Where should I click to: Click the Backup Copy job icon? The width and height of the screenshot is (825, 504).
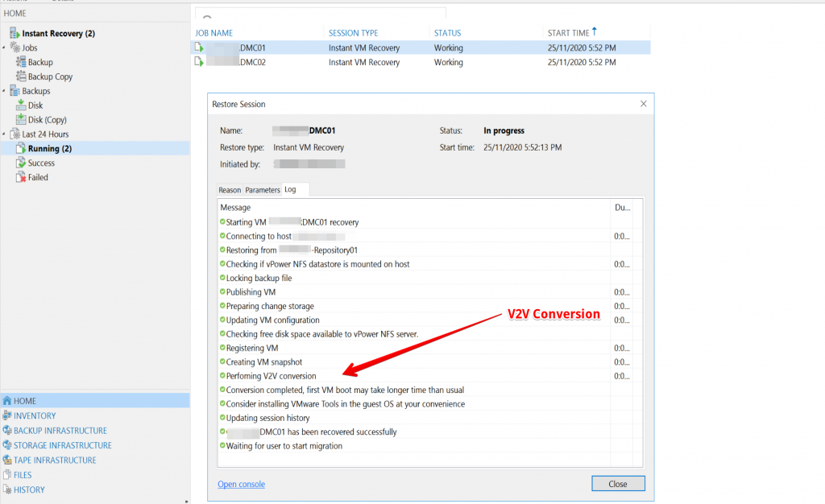coord(21,76)
